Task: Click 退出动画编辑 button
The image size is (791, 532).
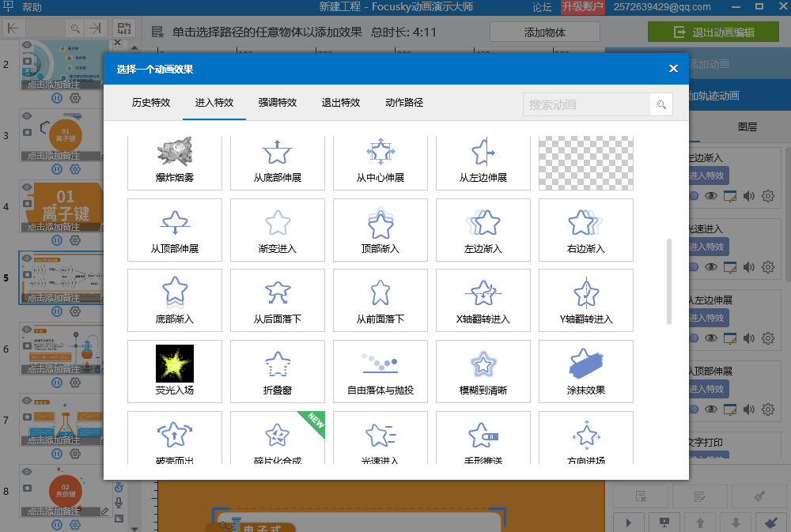Action: (x=713, y=32)
